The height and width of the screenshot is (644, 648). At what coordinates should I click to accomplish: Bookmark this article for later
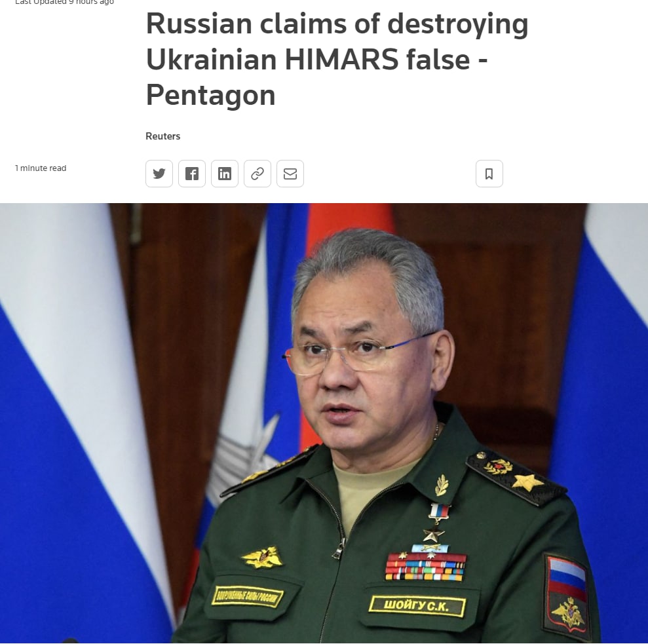pyautogui.click(x=489, y=174)
